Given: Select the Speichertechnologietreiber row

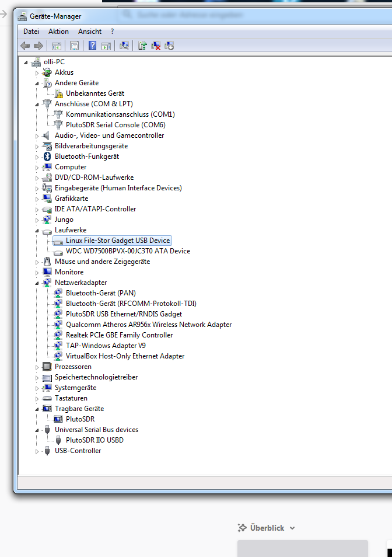Looking at the screenshot, I should pyautogui.click(x=96, y=377).
